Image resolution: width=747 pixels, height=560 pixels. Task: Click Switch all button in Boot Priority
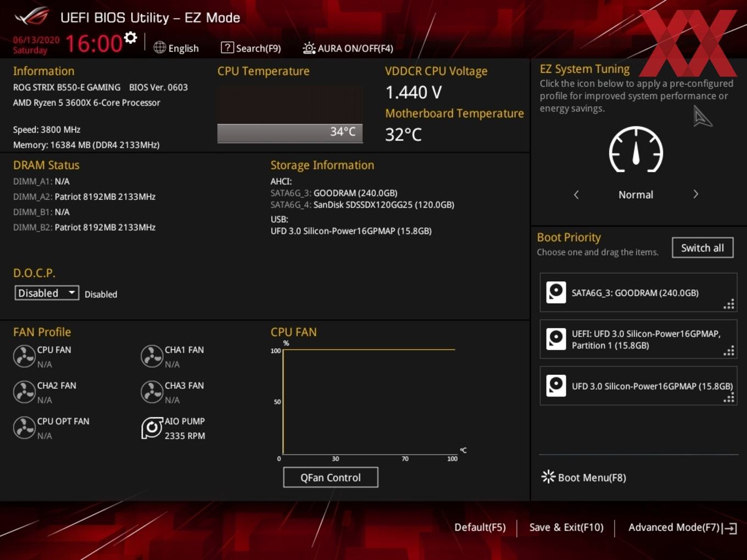(x=703, y=248)
